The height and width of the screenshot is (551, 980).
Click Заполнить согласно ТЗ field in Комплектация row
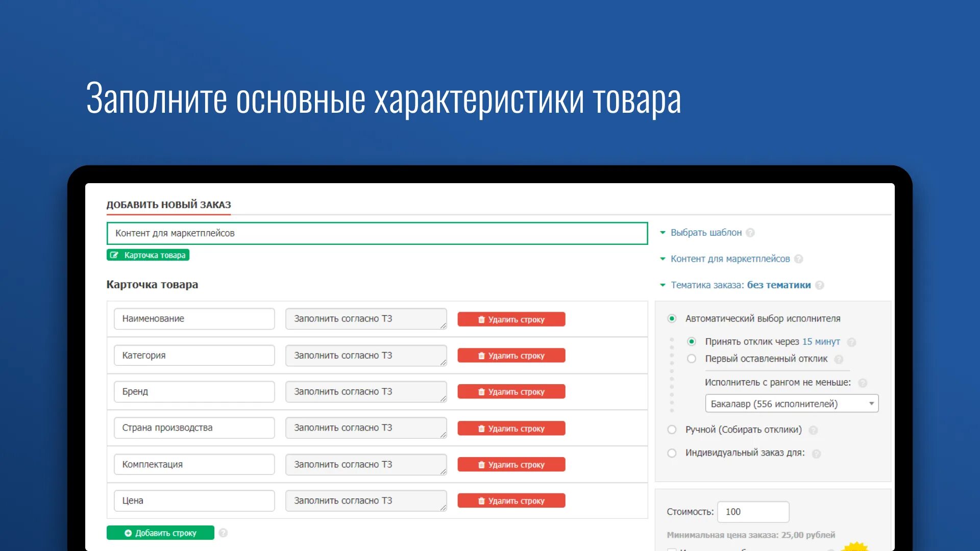tap(366, 465)
